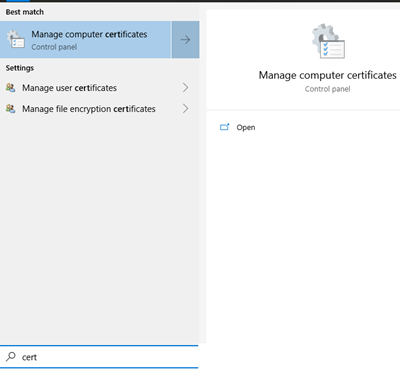Click the Manage user certificates icon
This screenshot has height=369, width=400.
[x=11, y=88]
